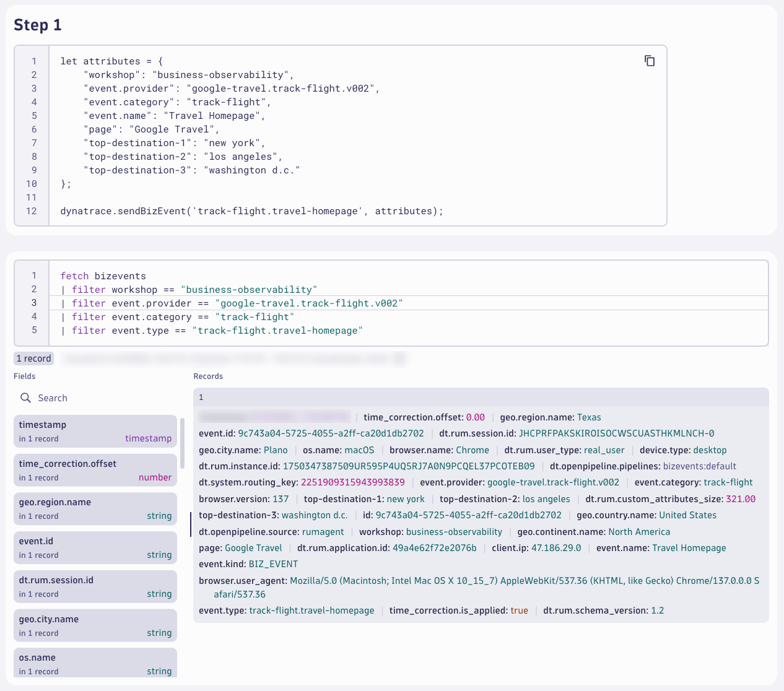The width and height of the screenshot is (784, 691).
Task: Click the filter event.category query line
Action: (x=178, y=317)
